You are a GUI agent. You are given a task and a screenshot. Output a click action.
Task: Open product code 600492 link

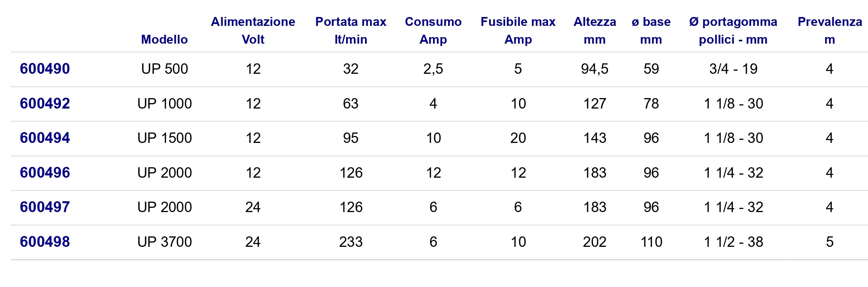tap(45, 104)
